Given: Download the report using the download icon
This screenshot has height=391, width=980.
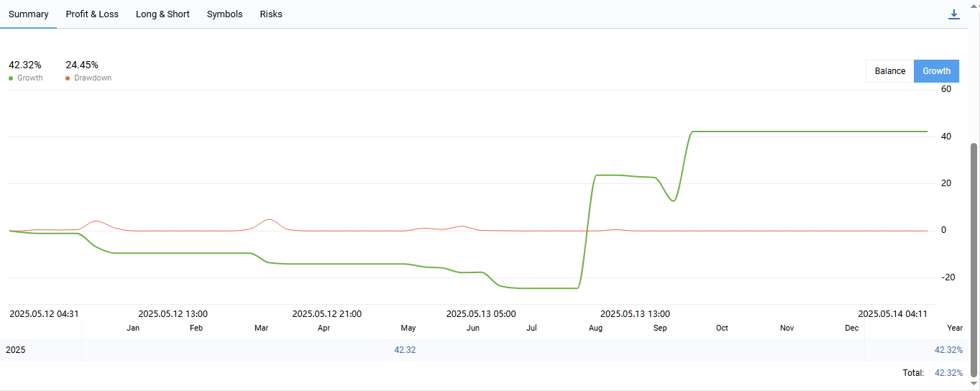Looking at the screenshot, I should (x=954, y=14).
